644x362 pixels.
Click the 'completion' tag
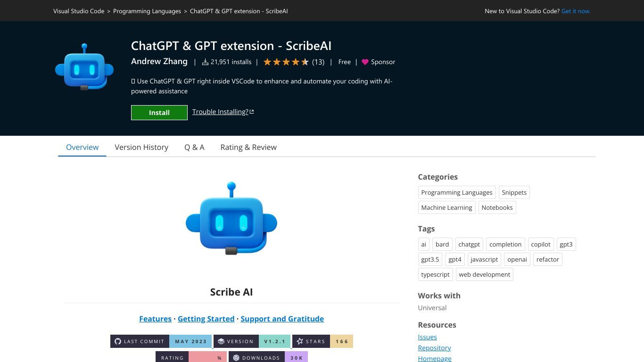pos(505,244)
